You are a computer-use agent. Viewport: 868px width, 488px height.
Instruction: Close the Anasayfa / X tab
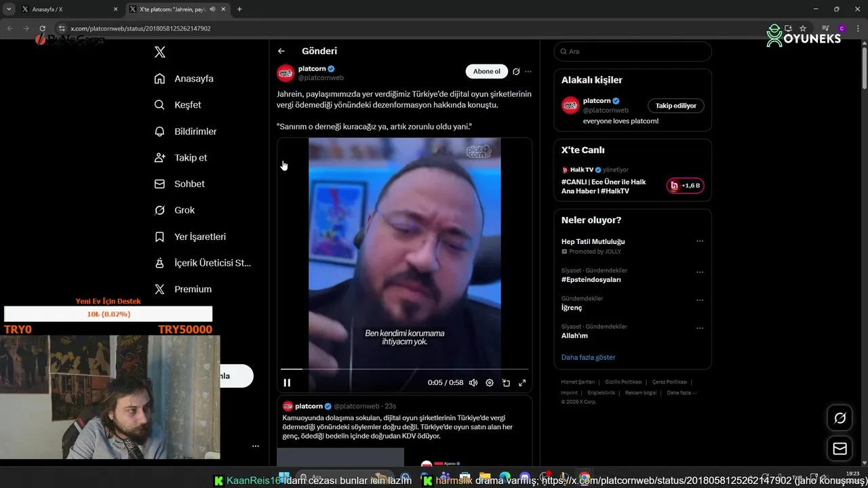tap(115, 9)
